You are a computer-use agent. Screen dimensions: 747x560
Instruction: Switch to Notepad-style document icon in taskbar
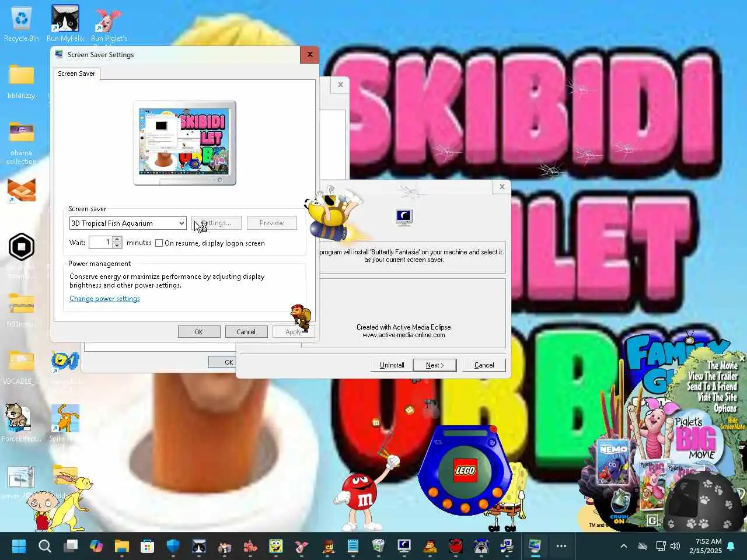[353, 546]
